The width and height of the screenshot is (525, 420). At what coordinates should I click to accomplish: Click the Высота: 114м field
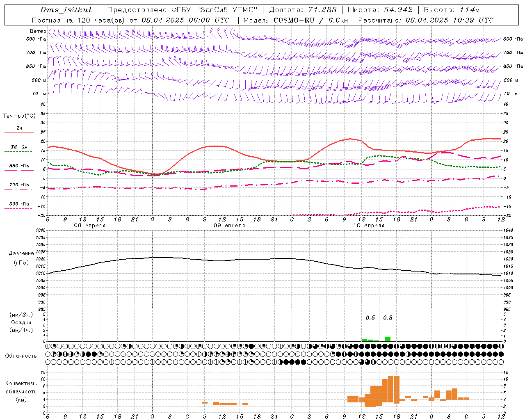[452, 10]
